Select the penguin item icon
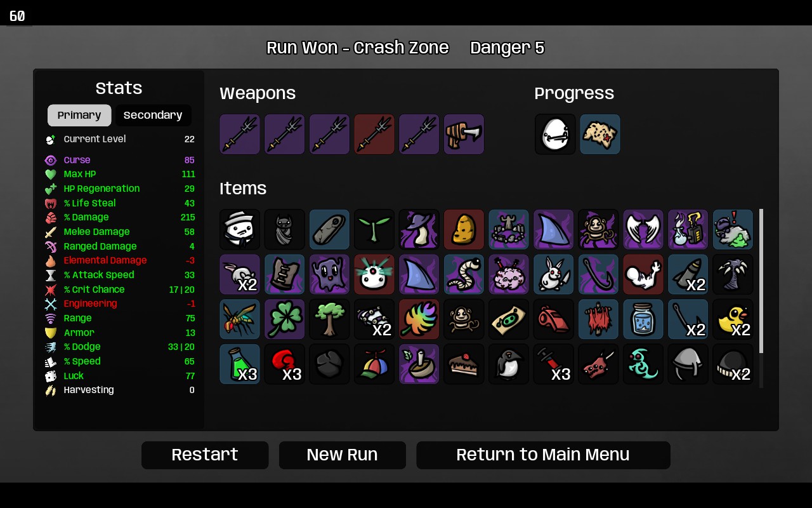 (509, 364)
